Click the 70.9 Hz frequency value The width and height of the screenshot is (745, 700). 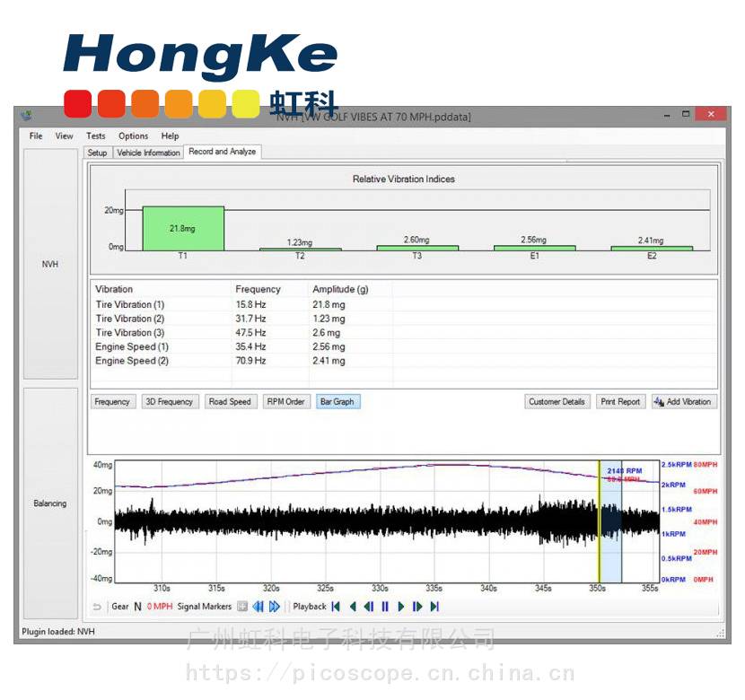(x=250, y=361)
